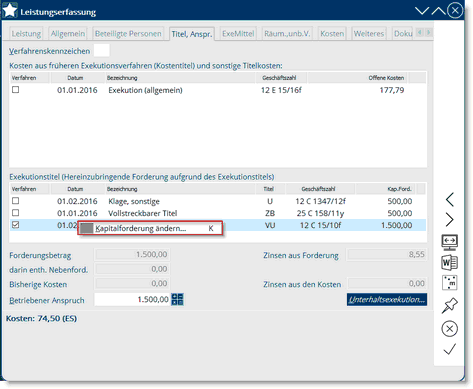Click the Bisherige Kosten field

point(132,283)
